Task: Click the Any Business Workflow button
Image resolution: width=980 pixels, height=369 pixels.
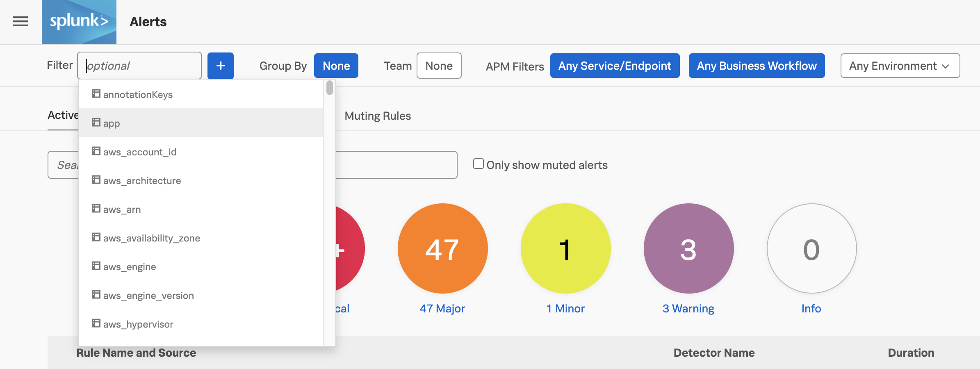Action: pos(757,66)
